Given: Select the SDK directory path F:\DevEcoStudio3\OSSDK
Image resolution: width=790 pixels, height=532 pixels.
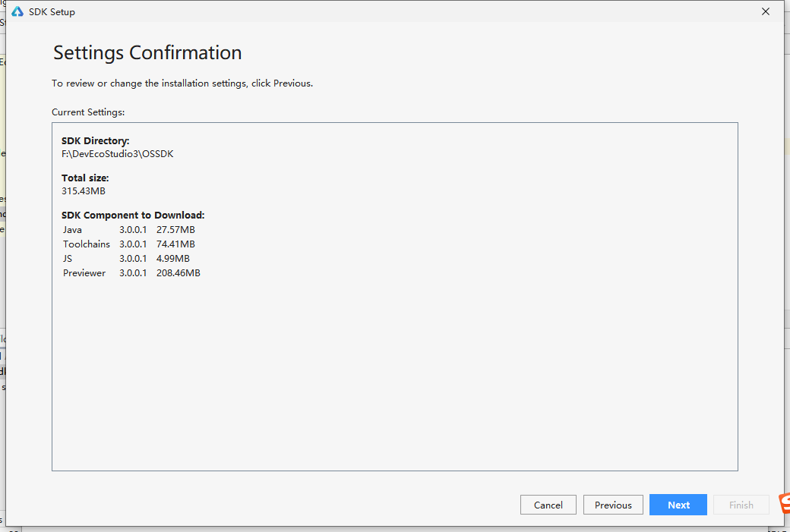Looking at the screenshot, I should pyautogui.click(x=118, y=154).
